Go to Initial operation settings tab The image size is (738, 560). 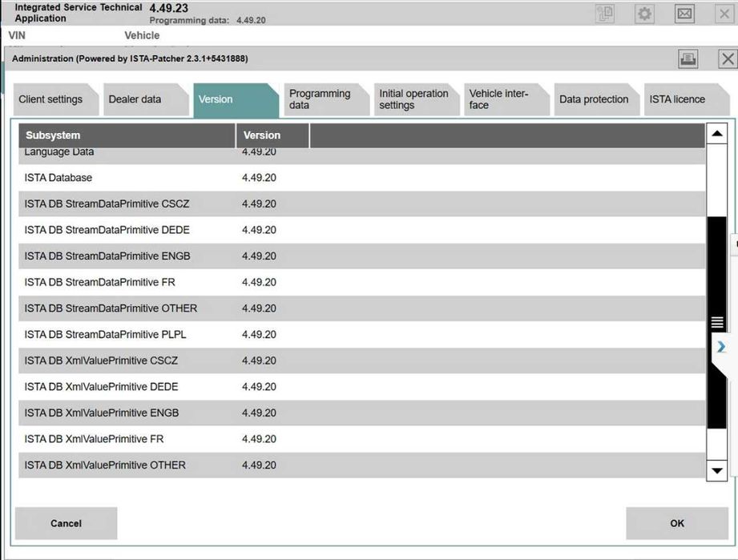point(416,99)
